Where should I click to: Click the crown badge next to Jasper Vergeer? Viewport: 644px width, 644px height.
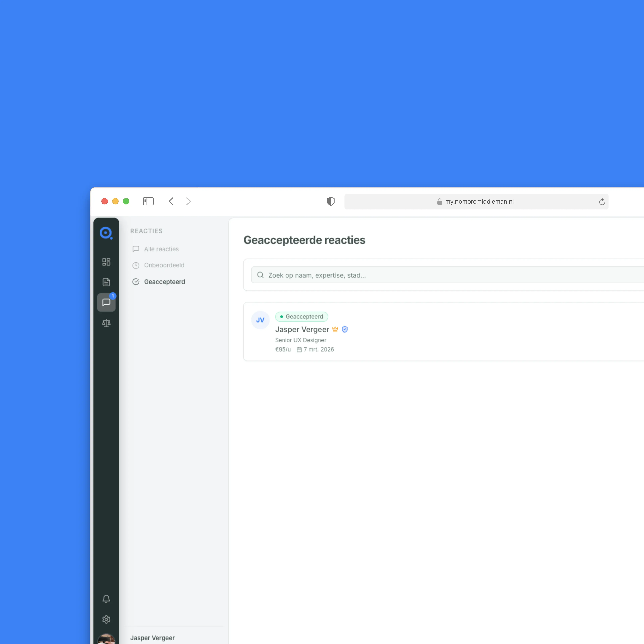pos(335,329)
